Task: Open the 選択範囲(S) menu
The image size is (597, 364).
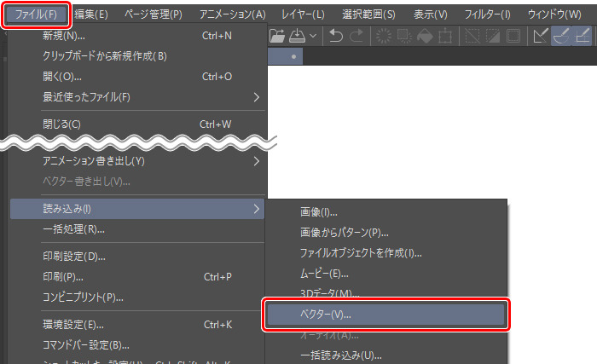Action: point(368,14)
